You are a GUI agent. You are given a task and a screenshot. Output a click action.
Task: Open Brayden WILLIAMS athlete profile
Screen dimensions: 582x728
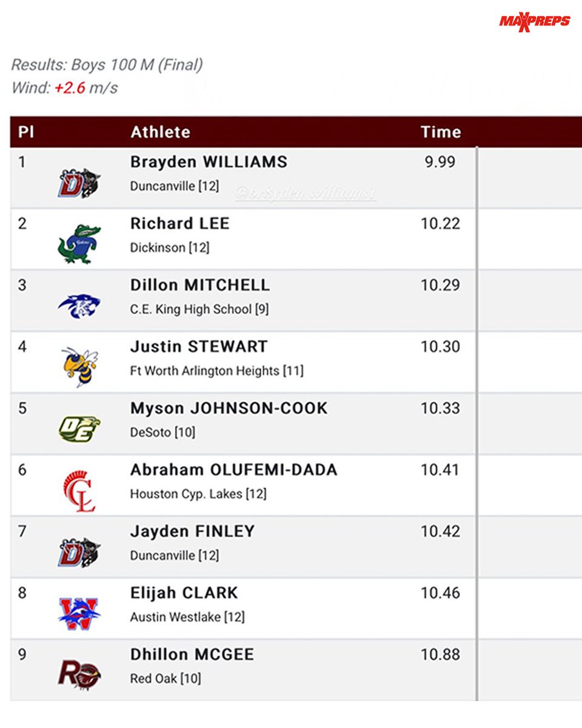pos(209,162)
